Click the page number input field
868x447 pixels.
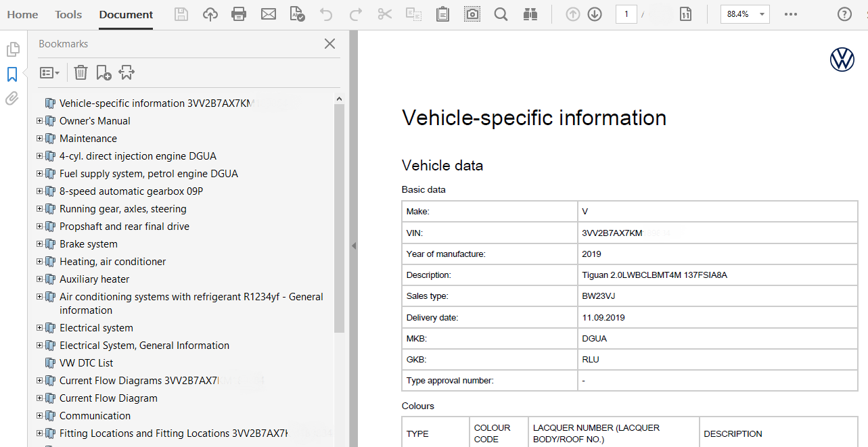click(626, 14)
